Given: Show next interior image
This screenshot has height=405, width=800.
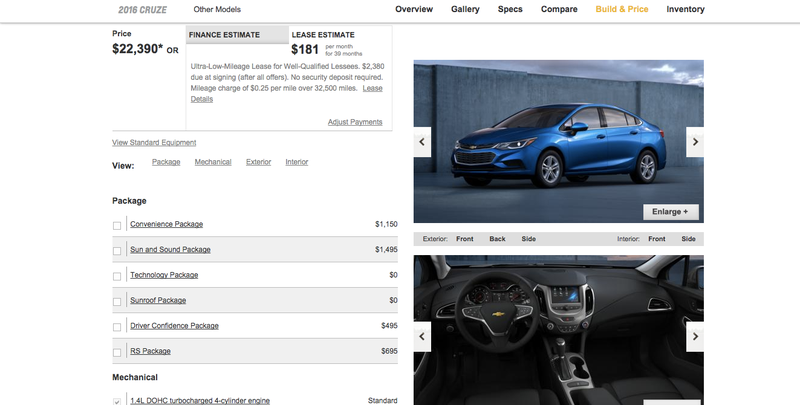Looking at the screenshot, I should click(695, 336).
